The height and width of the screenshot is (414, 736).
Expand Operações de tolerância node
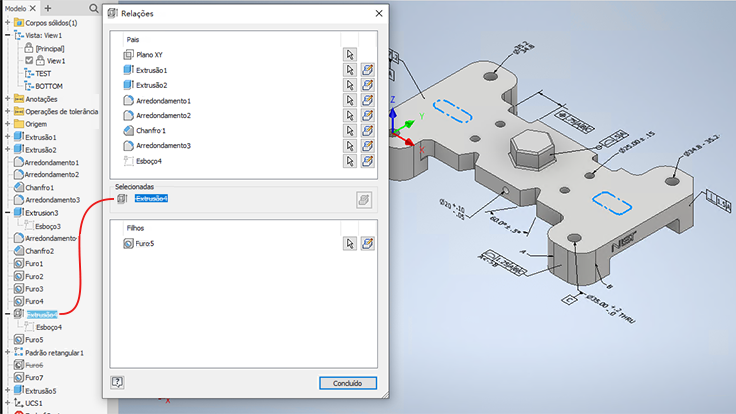click(8, 111)
